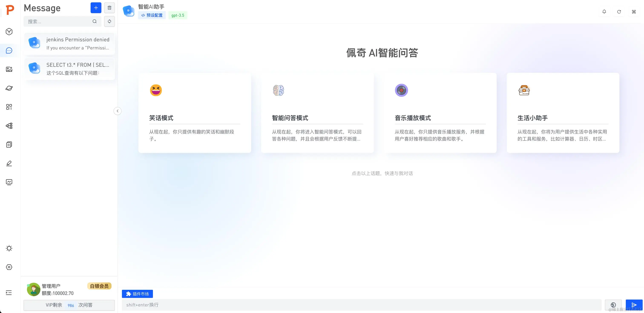Expand the sidebar menu with the bottom icon
Image resolution: width=644 pixels, height=313 pixels.
[9, 293]
